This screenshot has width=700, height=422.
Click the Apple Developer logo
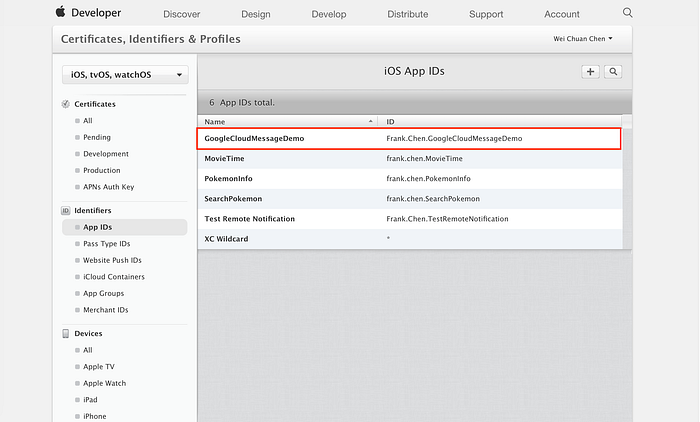(88, 13)
